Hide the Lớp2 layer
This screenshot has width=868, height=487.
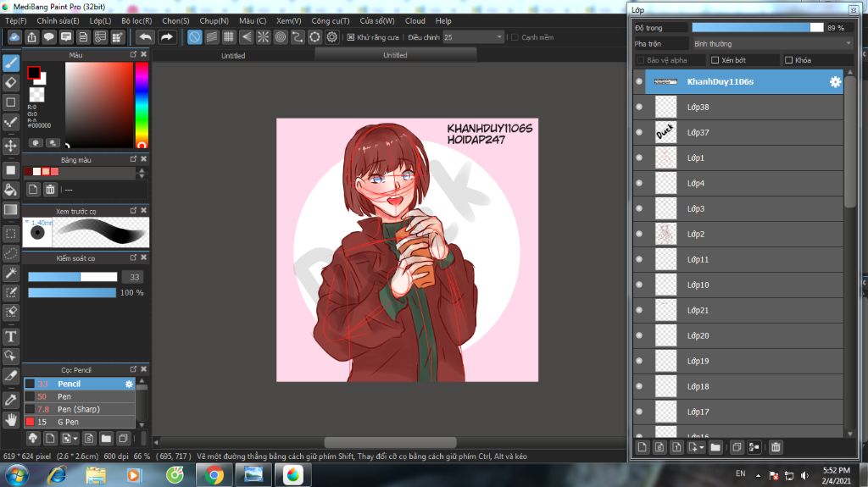tap(639, 234)
